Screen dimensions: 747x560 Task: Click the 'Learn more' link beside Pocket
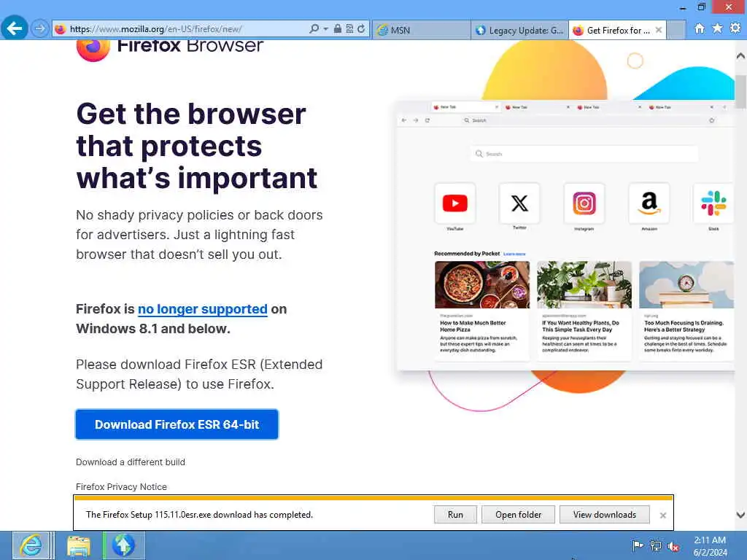pos(514,254)
